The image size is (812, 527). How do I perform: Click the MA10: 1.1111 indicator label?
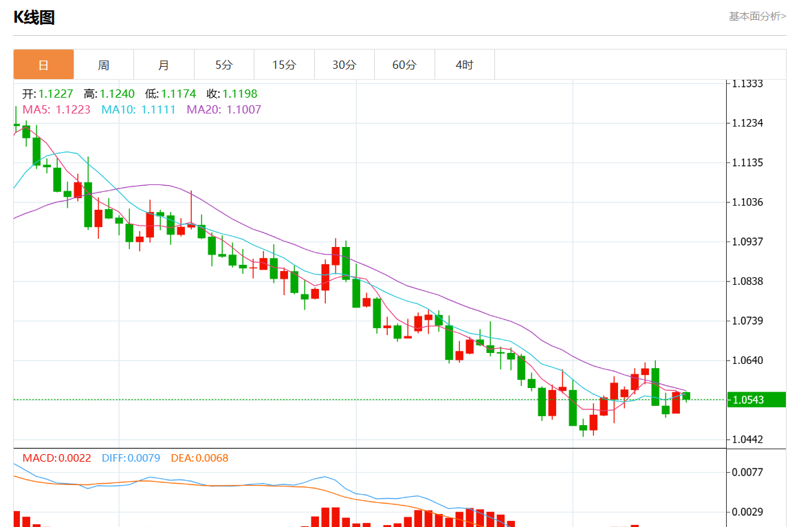138,110
